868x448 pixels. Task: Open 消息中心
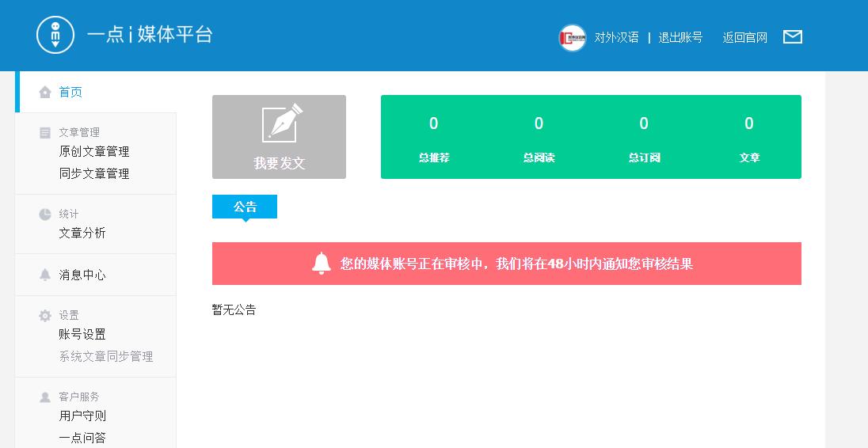[x=82, y=275]
